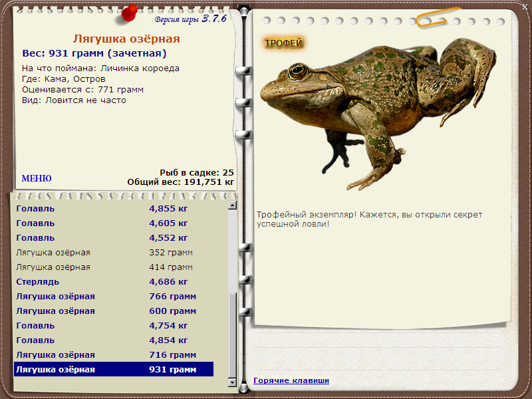The image size is (532, 399).
Task: Select the Голавль 4,754 кг entry
Action: click(x=114, y=325)
